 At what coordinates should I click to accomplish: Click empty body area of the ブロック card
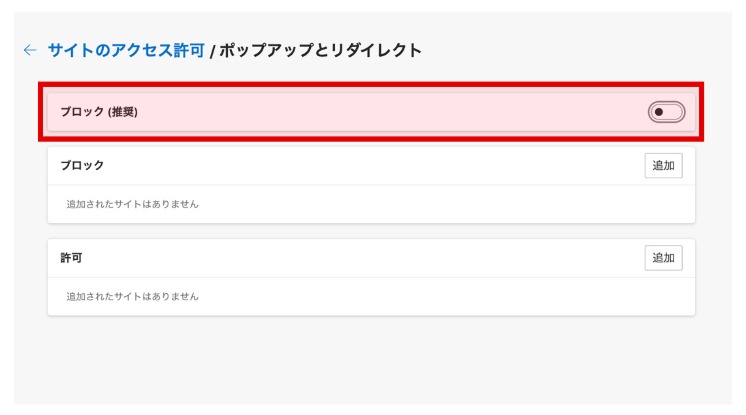pyautogui.click(x=450, y=204)
